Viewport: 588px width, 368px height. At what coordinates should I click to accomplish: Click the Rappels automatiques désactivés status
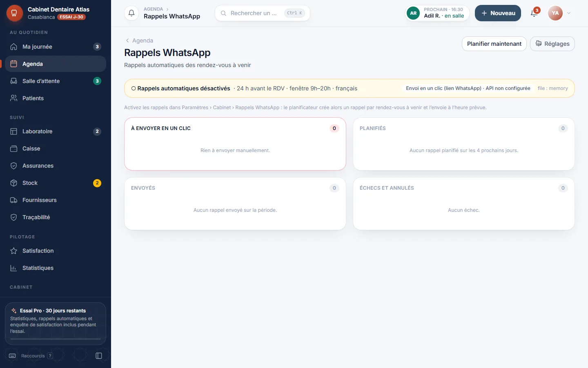point(180,88)
